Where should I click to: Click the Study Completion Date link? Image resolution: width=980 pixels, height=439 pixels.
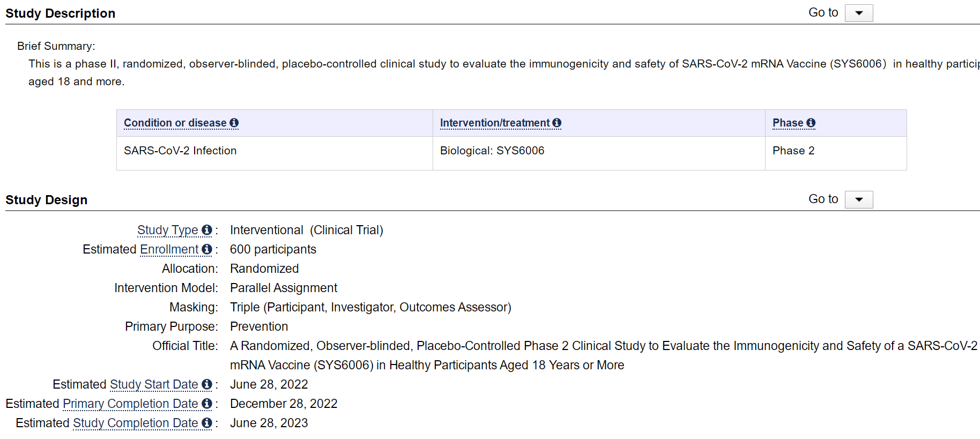135,423
